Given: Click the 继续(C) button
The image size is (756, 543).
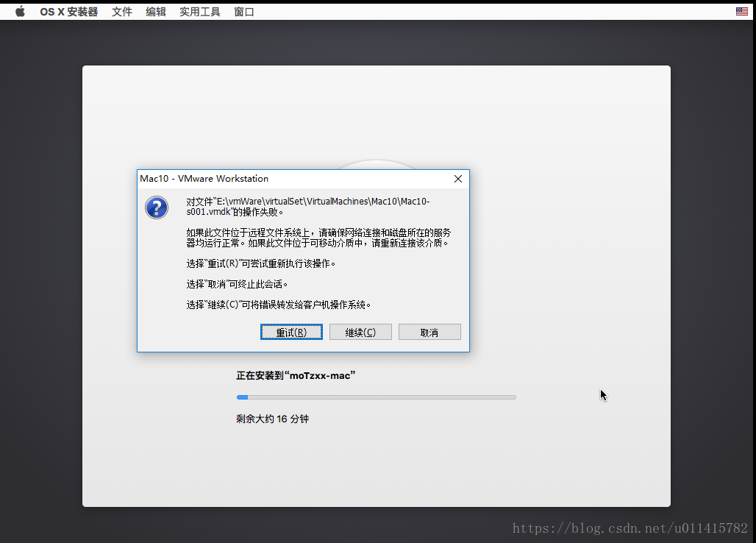Looking at the screenshot, I should (x=360, y=333).
